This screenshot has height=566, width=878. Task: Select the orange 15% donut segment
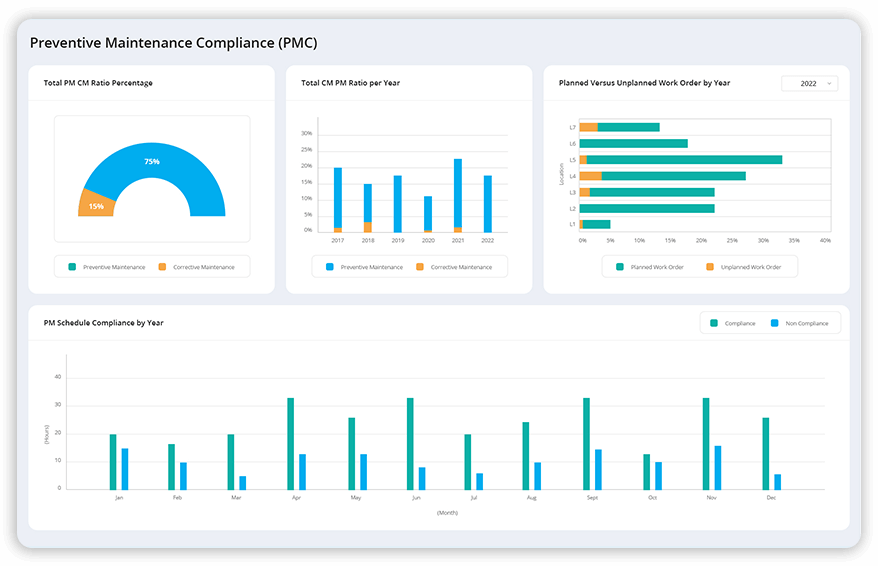96,205
